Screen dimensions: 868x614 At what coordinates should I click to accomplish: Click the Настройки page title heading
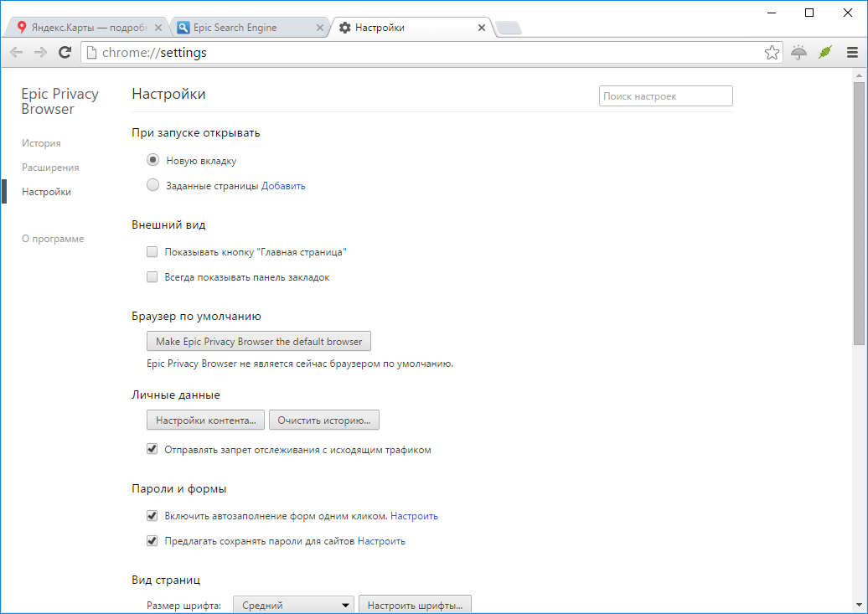(169, 94)
